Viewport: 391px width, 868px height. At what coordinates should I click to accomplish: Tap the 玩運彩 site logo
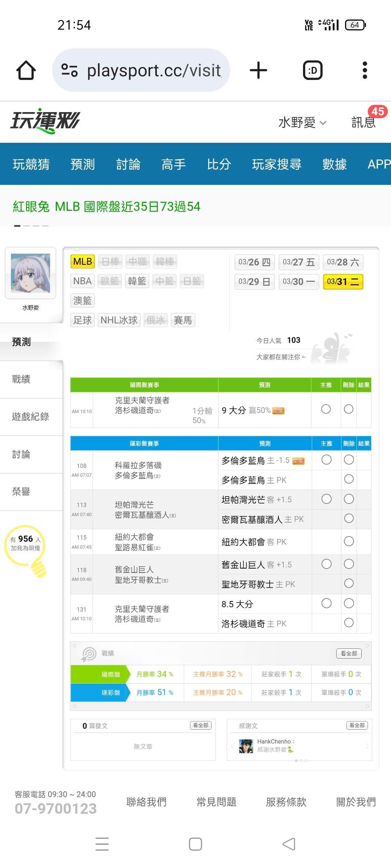45,121
